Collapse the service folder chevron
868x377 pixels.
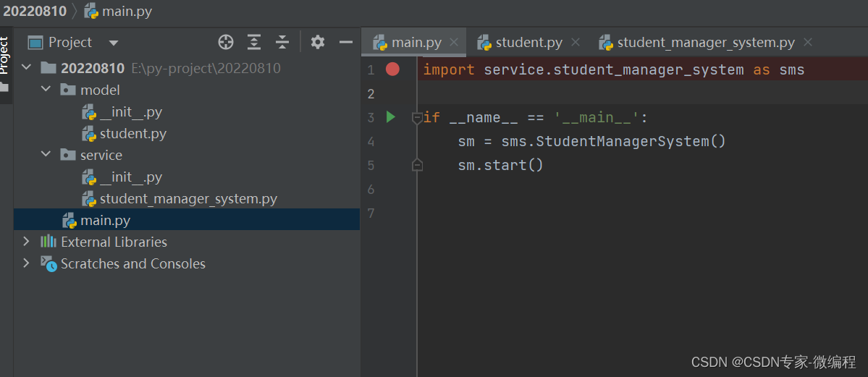[x=46, y=155]
